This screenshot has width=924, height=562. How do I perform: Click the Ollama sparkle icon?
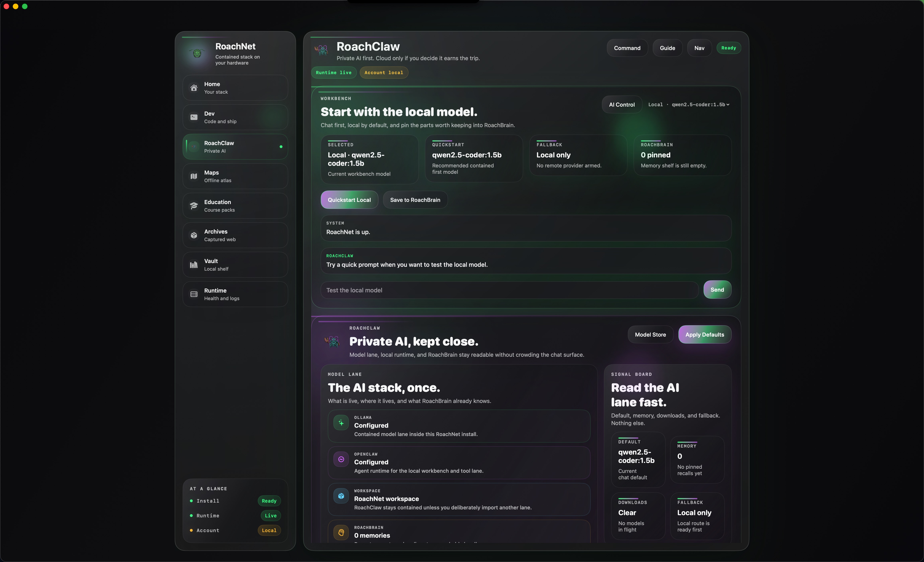[341, 423]
